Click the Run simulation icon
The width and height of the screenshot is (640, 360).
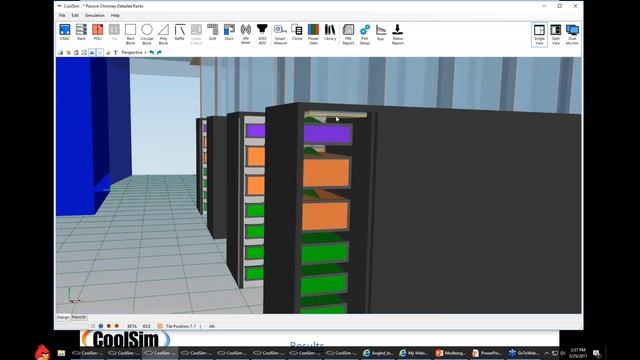381,32
